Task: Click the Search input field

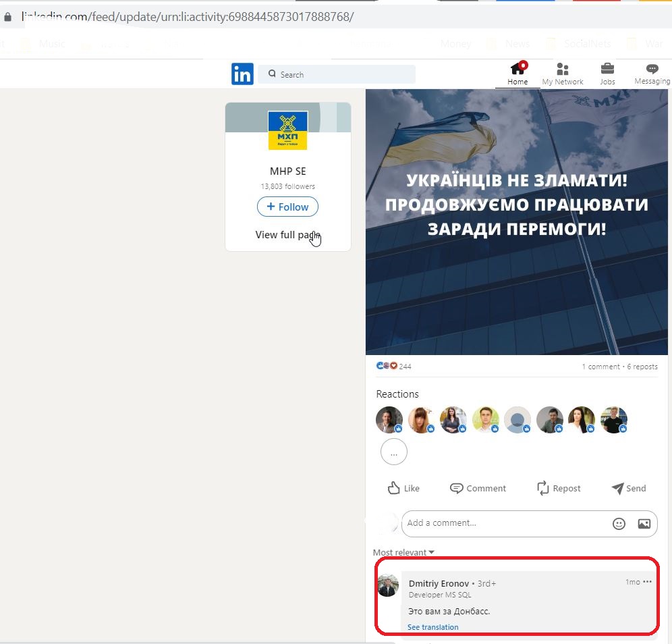Action: point(337,74)
